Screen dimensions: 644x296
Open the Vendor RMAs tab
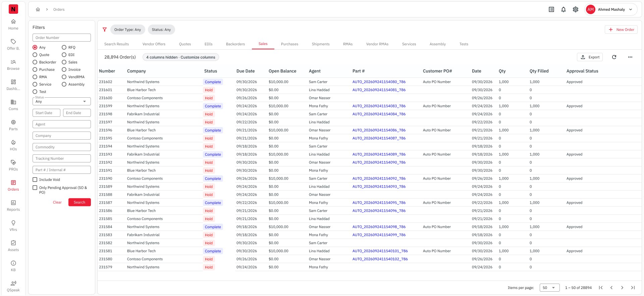coord(377,44)
